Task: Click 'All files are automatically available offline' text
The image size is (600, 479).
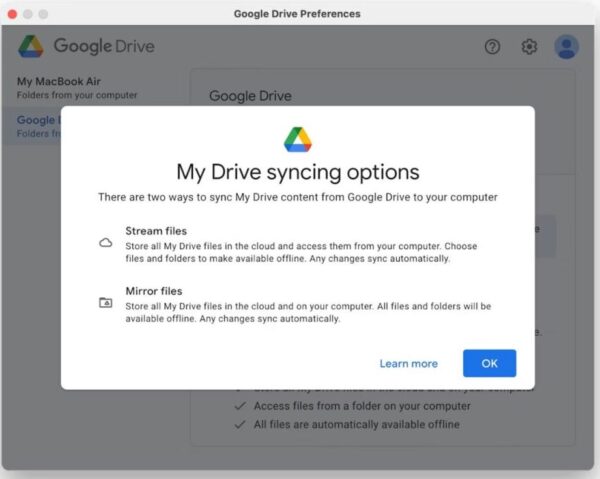Action: tap(357, 424)
